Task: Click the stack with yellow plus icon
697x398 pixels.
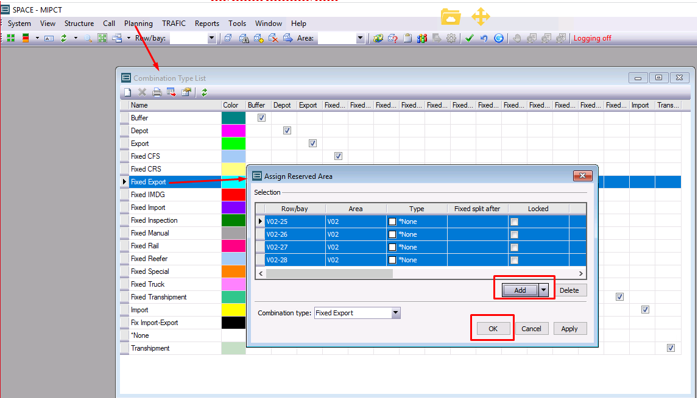Action: pos(258,38)
